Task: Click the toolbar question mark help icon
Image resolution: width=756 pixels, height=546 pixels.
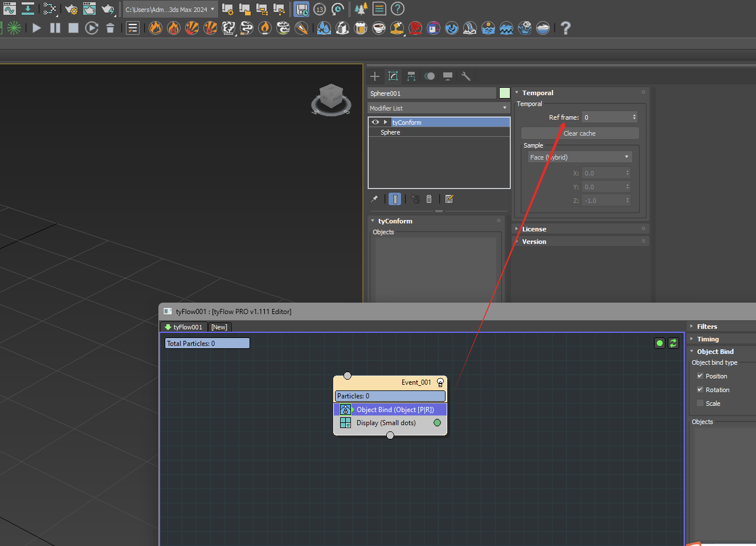Action: click(x=565, y=28)
